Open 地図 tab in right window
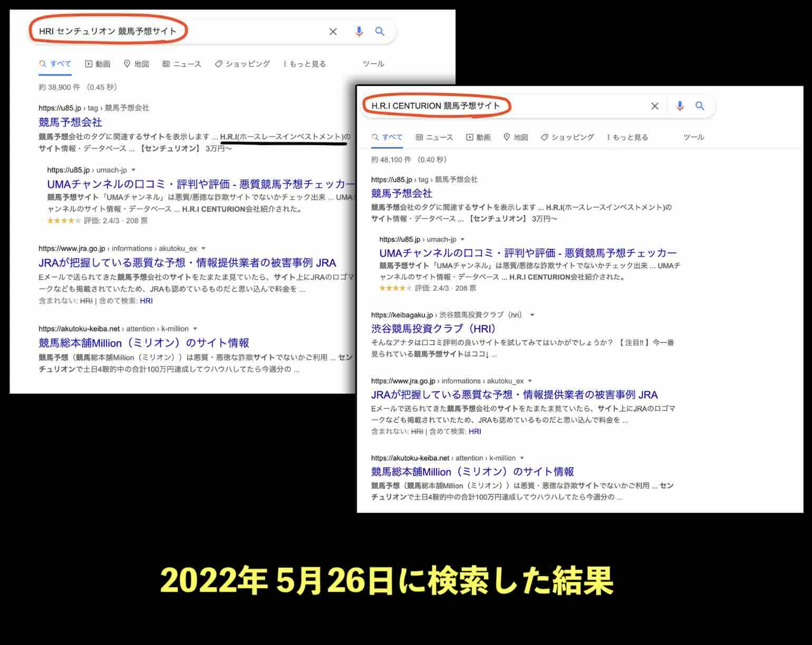The height and width of the screenshot is (645, 812). coord(516,137)
